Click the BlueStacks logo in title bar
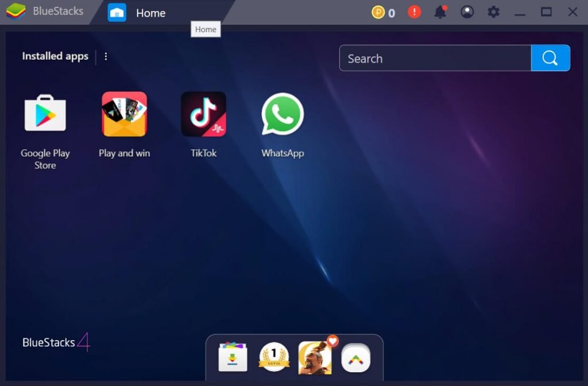This screenshot has height=386, width=588. pyautogui.click(x=16, y=11)
